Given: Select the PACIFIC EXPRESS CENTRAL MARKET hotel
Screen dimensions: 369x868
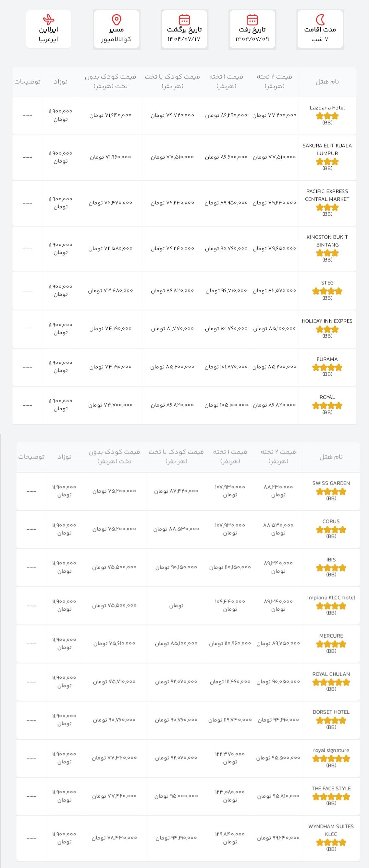Looking at the screenshot, I should pyautogui.click(x=327, y=195).
